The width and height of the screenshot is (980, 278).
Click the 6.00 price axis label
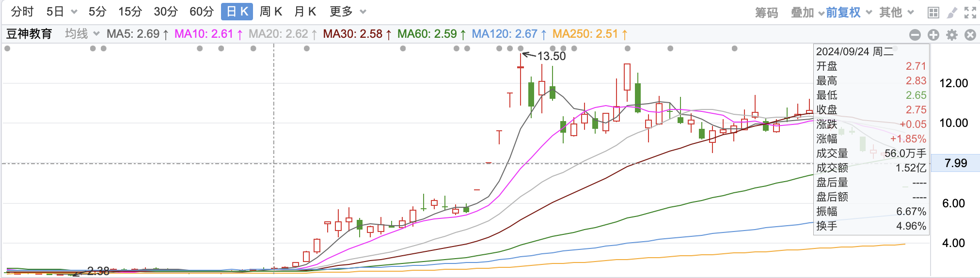tap(954, 203)
